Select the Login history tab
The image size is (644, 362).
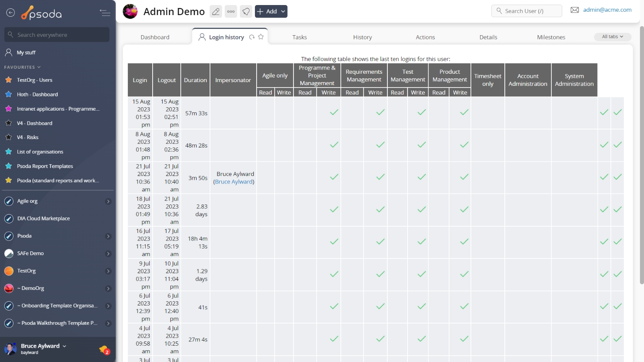coord(226,37)
